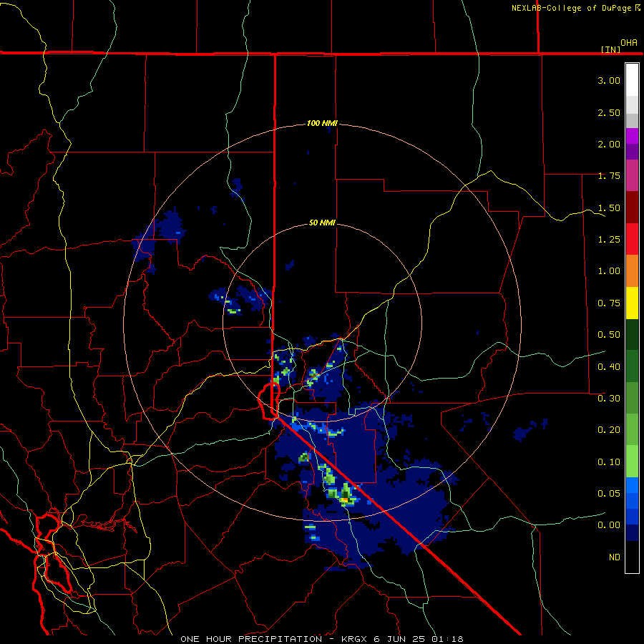Click the 0.00 legend value label
This screenshot has width=644, height=644.
[609, 525]
